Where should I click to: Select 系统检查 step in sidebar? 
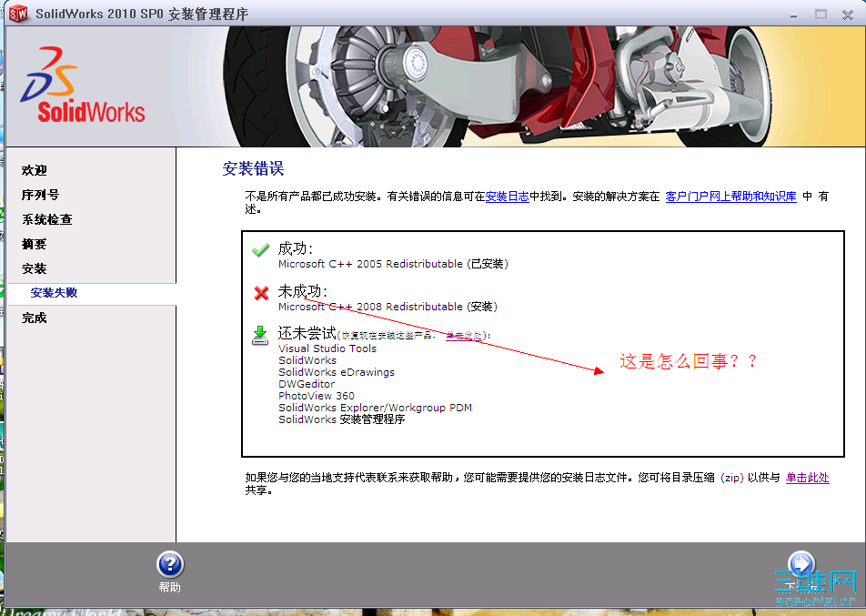(47, 219)
